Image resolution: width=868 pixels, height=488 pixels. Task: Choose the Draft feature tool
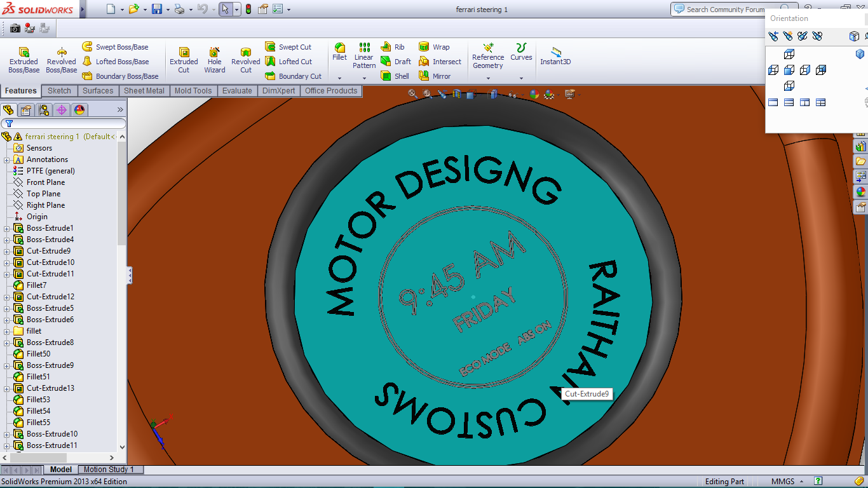[396, 62]
